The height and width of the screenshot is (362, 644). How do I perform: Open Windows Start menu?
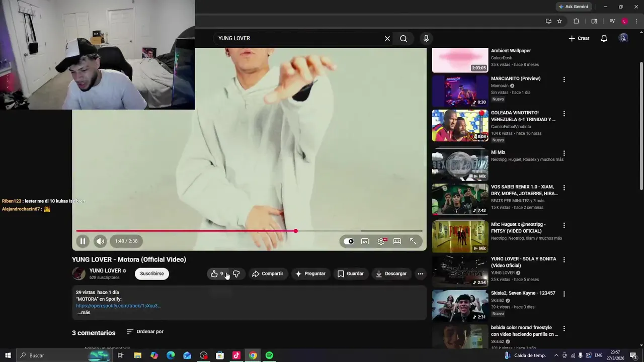point(8,355)
